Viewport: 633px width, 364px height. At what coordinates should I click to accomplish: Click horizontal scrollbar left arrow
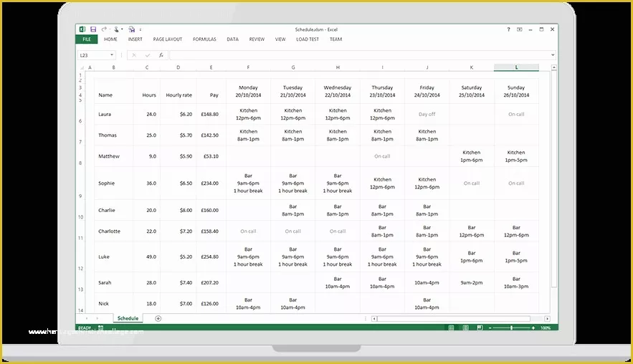click(x=374, y=319)
